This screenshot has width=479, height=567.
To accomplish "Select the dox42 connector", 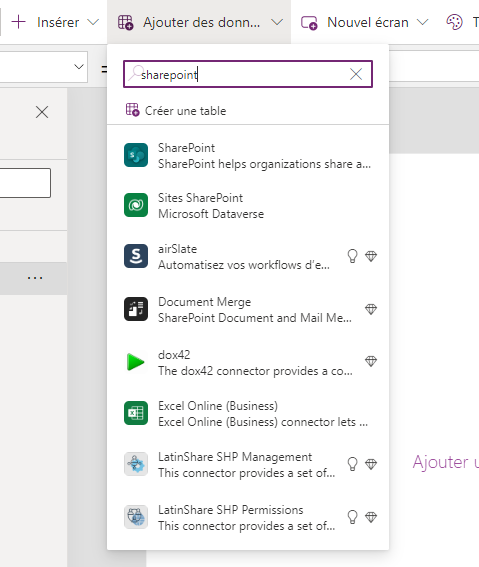I will (x=248, y=363).
